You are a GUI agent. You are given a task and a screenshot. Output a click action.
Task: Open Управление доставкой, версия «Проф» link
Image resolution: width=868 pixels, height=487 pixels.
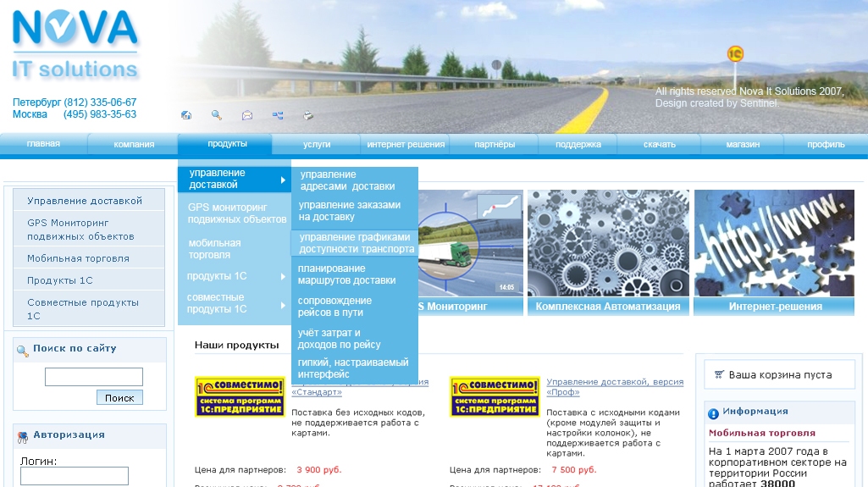[x=615, y=387]
